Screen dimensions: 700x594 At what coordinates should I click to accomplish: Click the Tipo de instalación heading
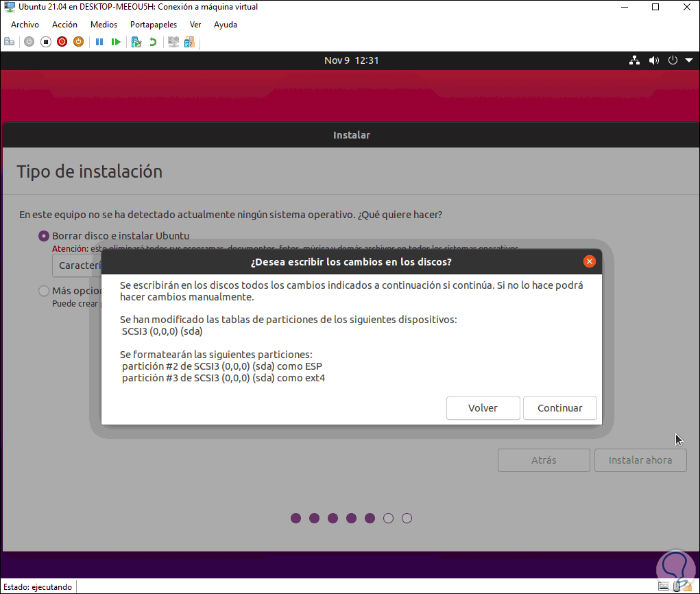(89, 172)
